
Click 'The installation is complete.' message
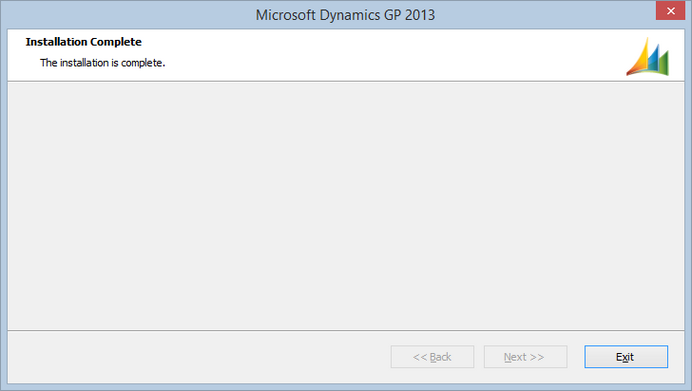click(x=102, y=63)
